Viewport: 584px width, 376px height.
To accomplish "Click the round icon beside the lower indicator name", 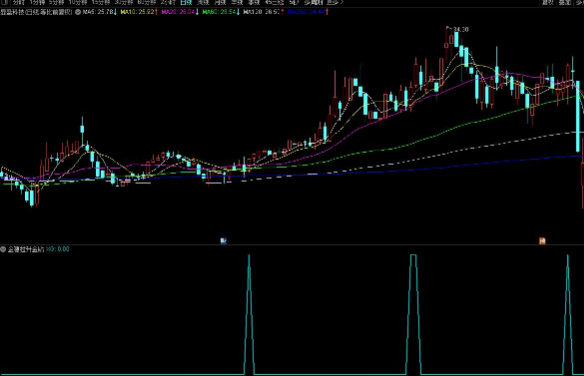I will click(x=3, y=249).
